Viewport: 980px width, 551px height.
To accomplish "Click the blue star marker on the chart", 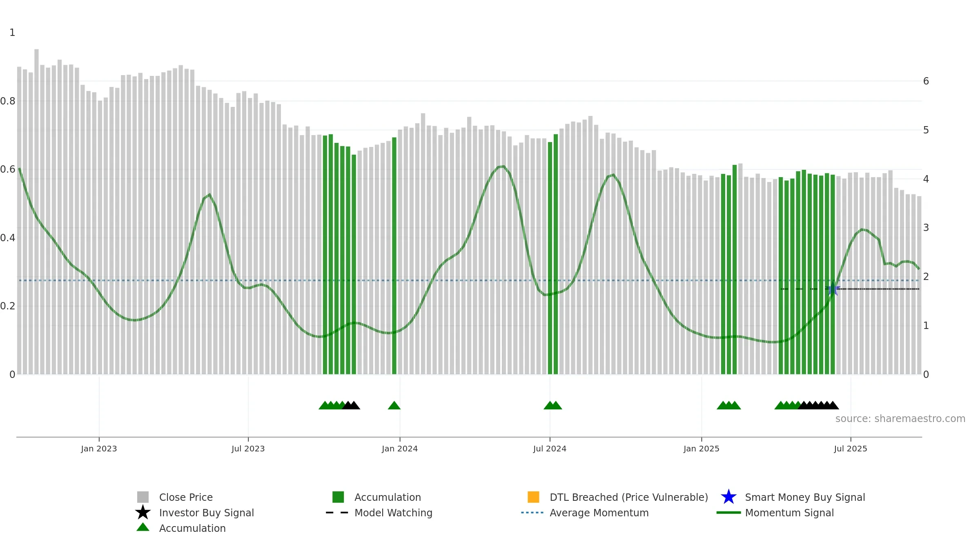I will click(x=833, y=289).
